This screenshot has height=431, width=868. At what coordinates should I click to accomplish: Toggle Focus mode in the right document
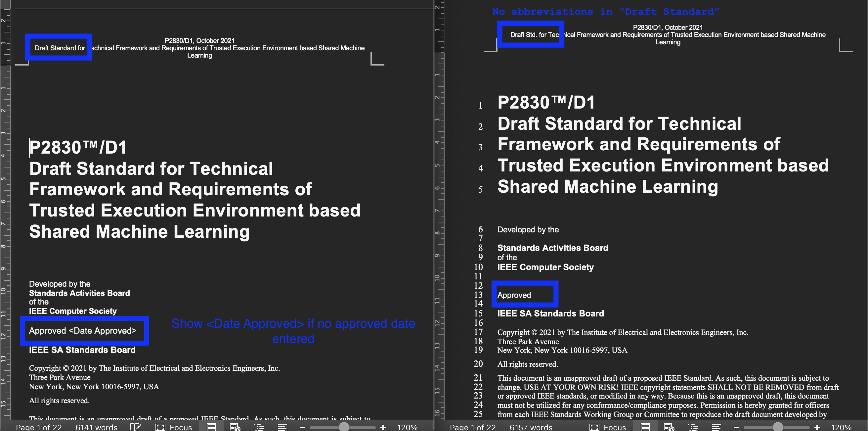608,427
